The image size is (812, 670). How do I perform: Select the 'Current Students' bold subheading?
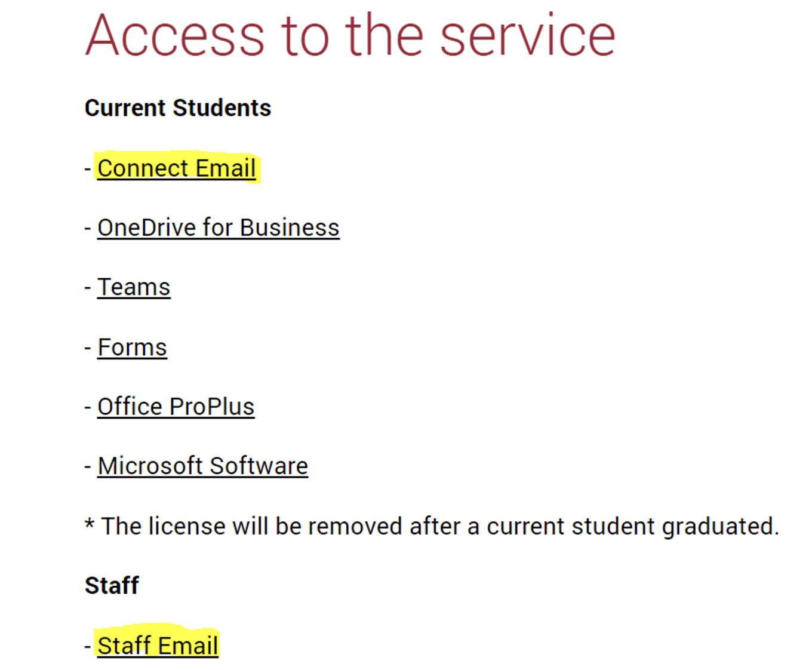[x=178, y=108]
